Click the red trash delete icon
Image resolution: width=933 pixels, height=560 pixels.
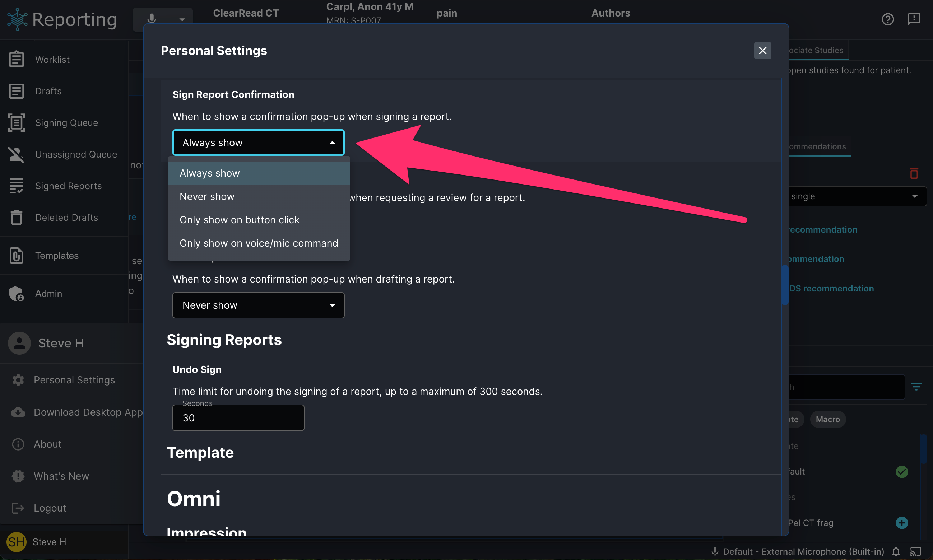click(914, 173)
